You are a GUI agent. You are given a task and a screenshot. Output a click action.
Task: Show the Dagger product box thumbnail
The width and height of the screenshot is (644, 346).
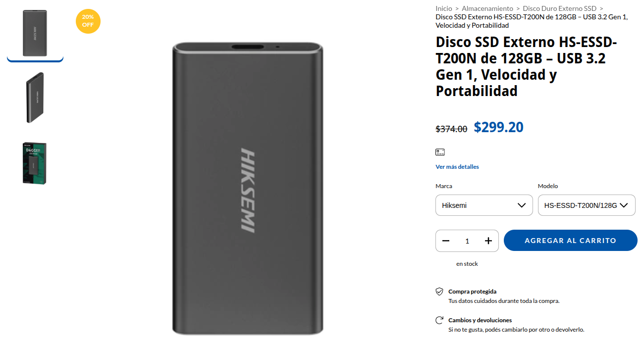point(35,163)
